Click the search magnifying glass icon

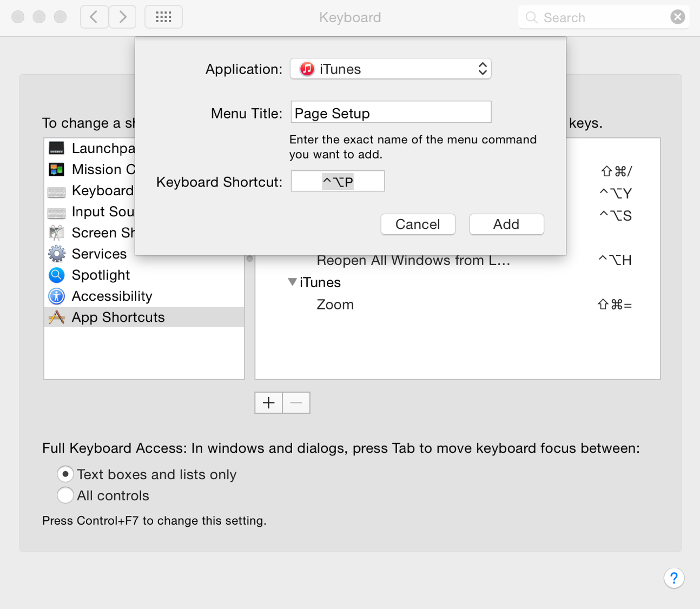tap(532, 18)
